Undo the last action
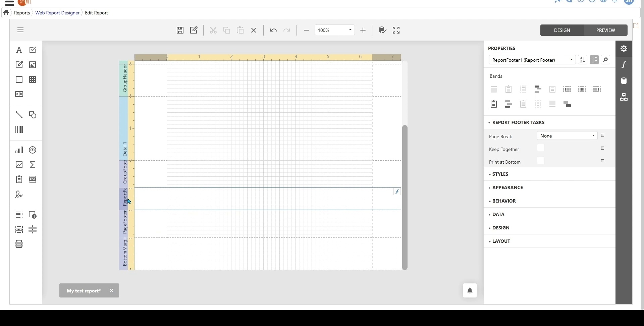Viewport: 644px width, 326px height. click(x=274, y=31)
